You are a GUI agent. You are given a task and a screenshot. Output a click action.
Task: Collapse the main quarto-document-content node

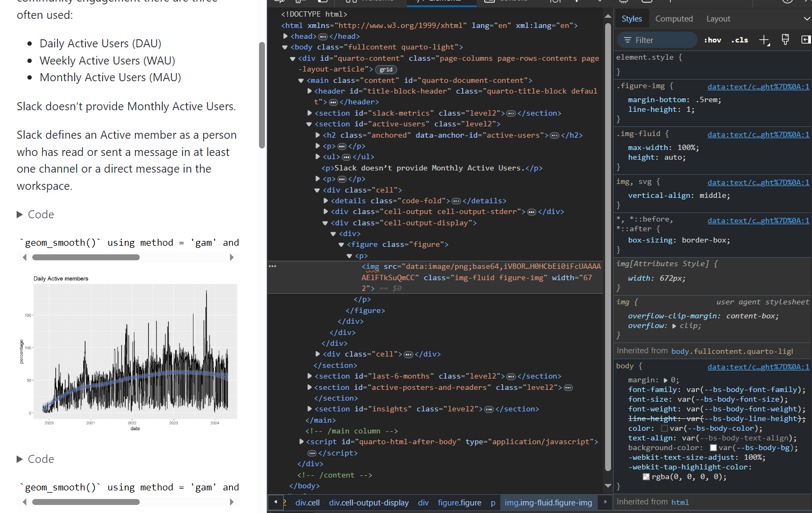(x=301, y=81)
